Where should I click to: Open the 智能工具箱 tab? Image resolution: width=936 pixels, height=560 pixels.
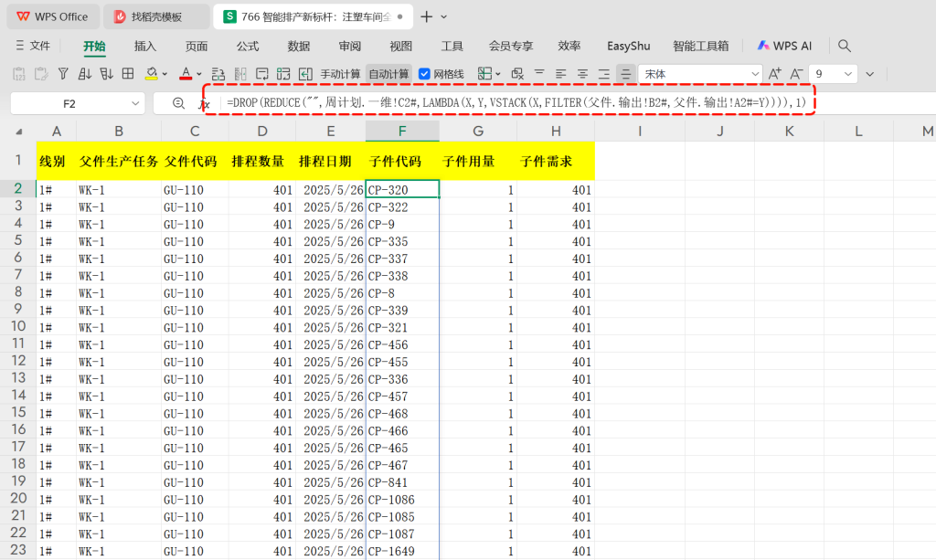click(x=701, y=46)
